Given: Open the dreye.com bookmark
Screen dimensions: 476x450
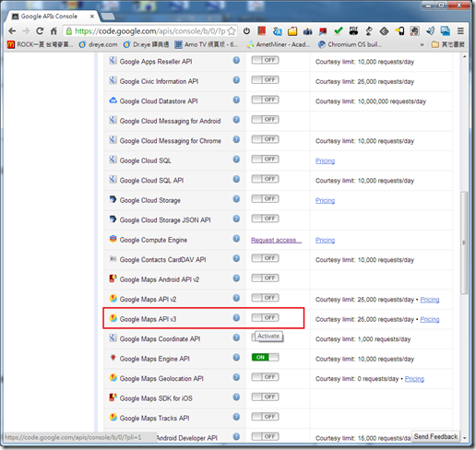Looking at the screenshot, I should pos(99,45).
